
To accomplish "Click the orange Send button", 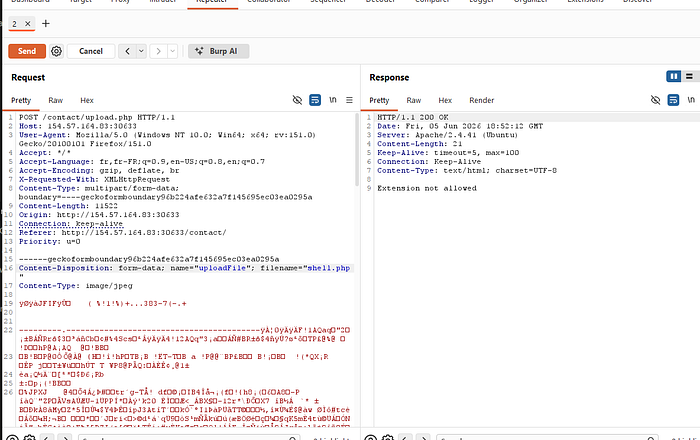I will [x=27, y=51].
